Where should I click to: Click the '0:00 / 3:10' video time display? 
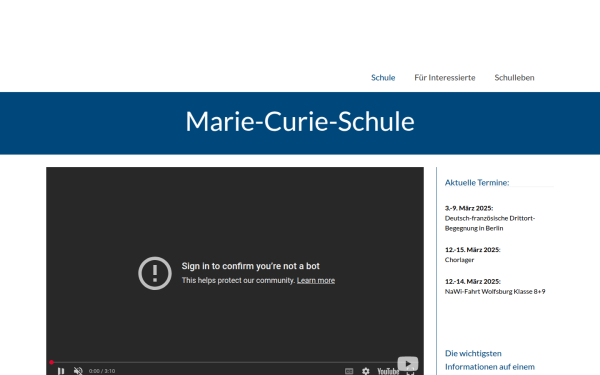tap(102, 371)
